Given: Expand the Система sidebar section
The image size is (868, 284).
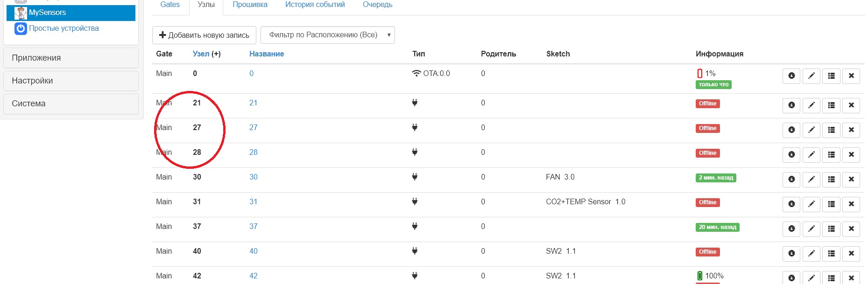Looking at the screenshot, I should click(x=71, y=104).
